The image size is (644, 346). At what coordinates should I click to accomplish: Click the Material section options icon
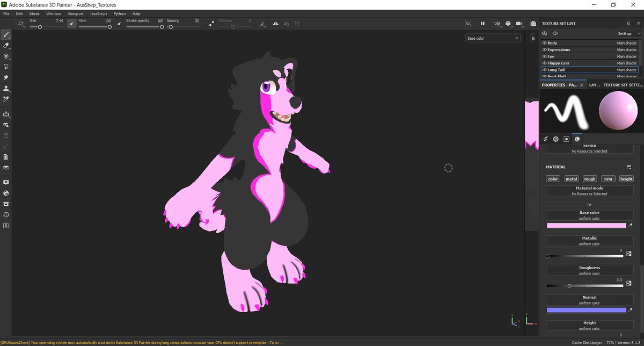coord(629,167)
